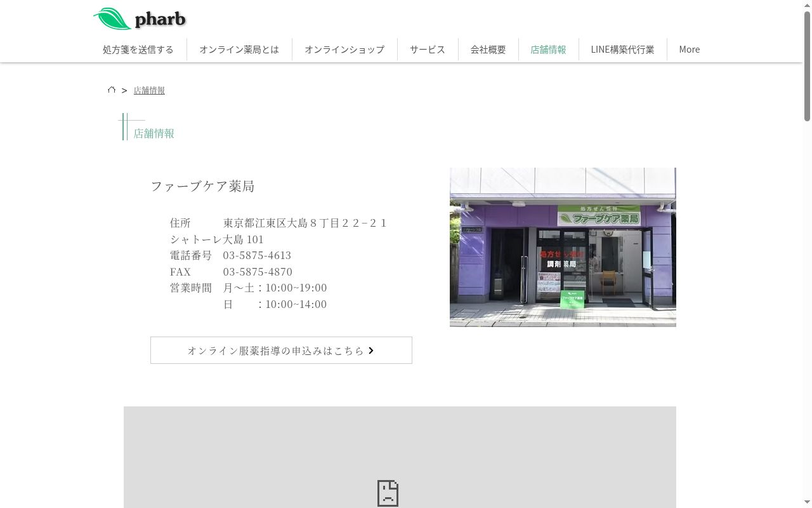Click 店舗情報 breadcrumb link

tap(149, 90)
